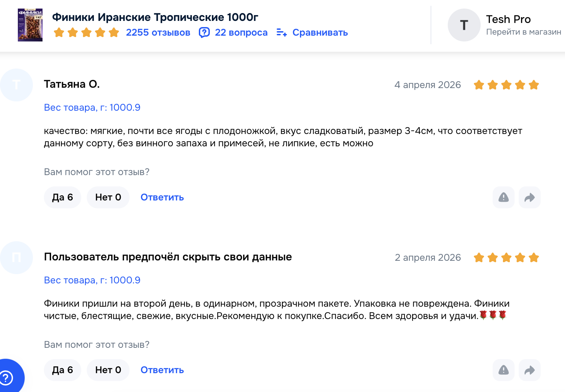
Task: Vote Да on the anonymous user's review
Action: pos(62,370)
